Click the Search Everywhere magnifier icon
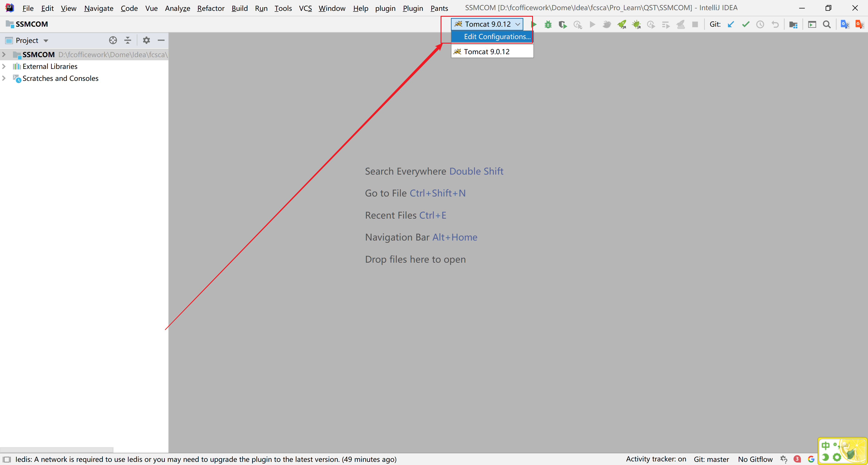The width and height of the screenshot is (868, 465). pyautogui.click(x=827, y=24)
